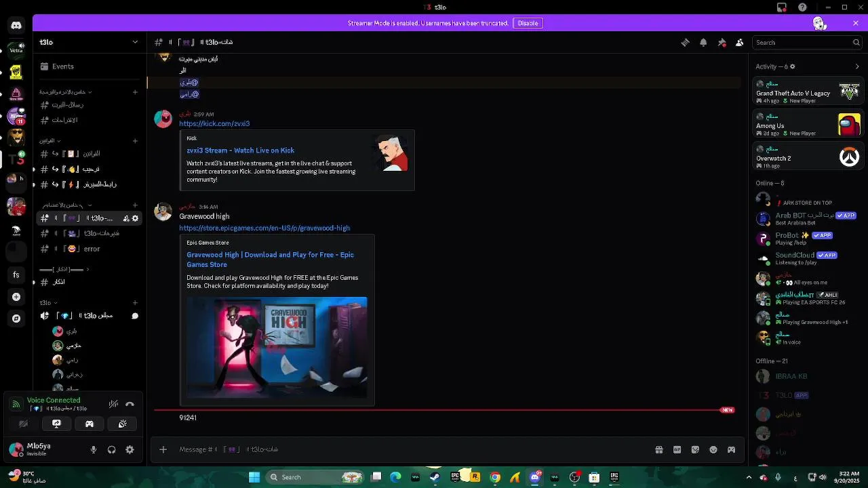Dismiss the Streamer Mode banner

pos(856,23)
